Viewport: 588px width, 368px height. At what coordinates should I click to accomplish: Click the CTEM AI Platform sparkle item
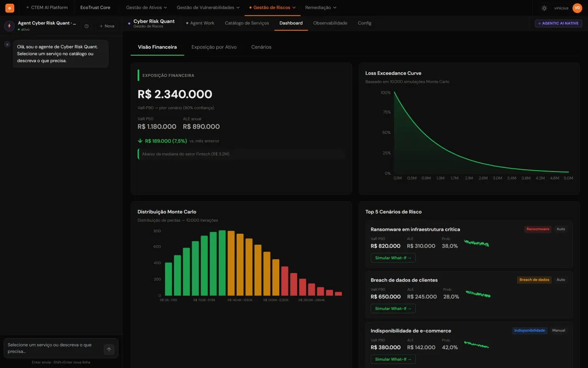coord(47,8)
